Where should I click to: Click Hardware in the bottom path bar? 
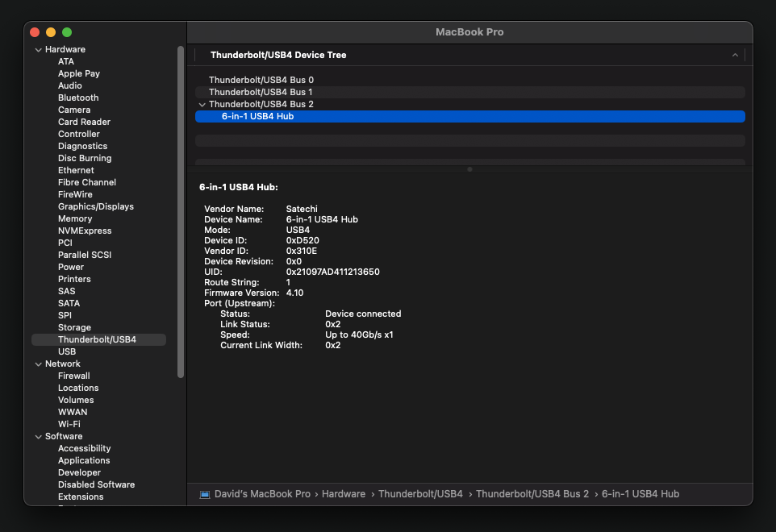tap(343, 494)
